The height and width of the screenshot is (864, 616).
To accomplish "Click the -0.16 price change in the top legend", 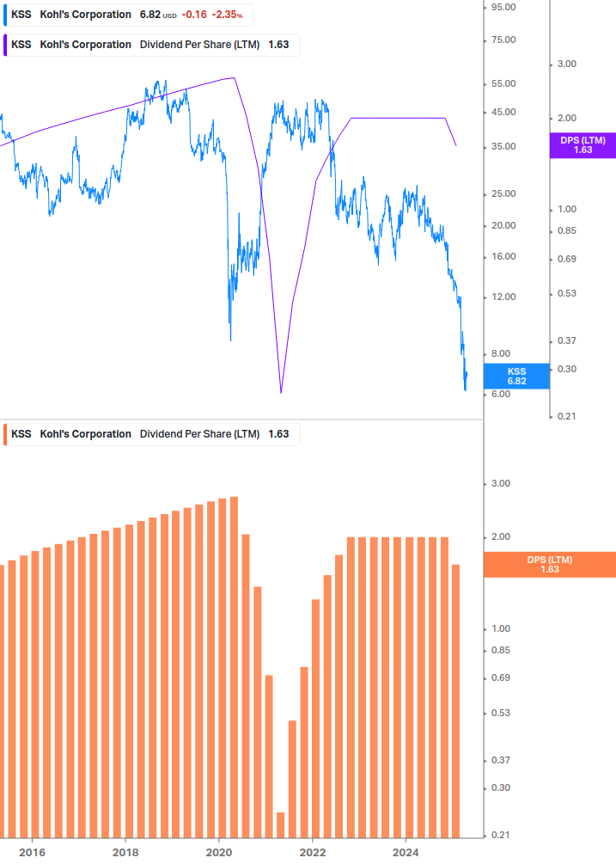I will click(194, 15).
